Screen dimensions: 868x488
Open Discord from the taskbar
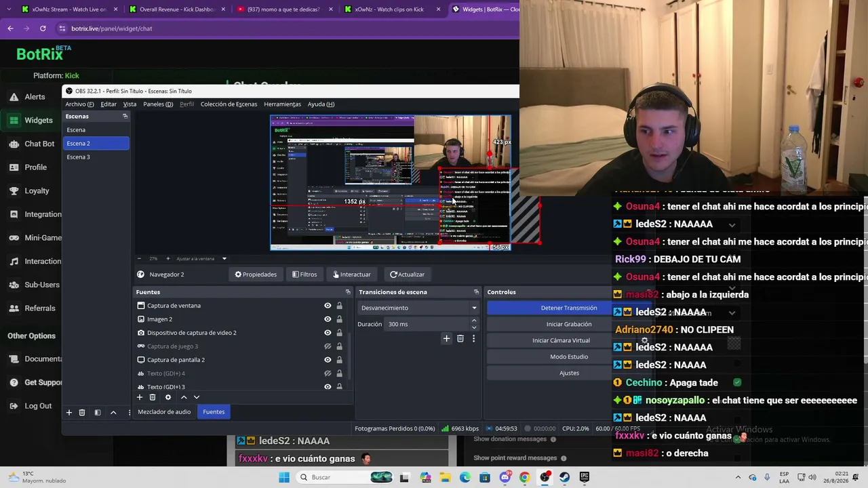point(505,477)
